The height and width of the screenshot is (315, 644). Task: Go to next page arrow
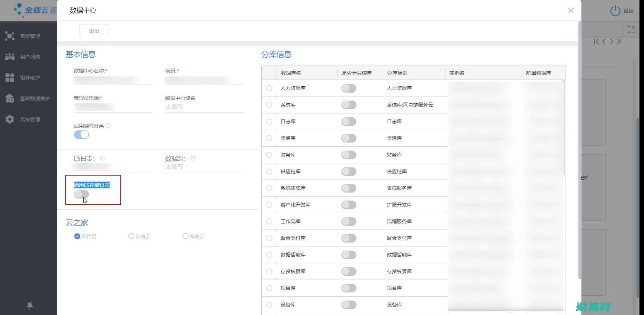coord(612,42)
